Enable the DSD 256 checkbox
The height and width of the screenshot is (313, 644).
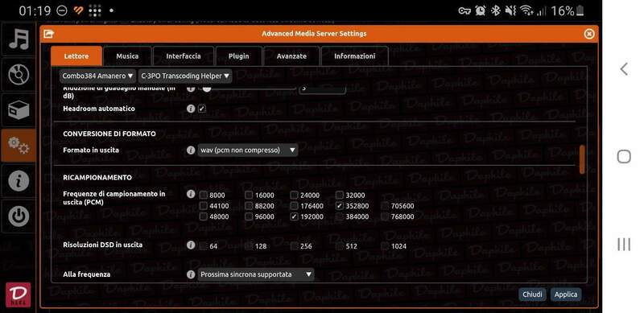coord(294,246)
